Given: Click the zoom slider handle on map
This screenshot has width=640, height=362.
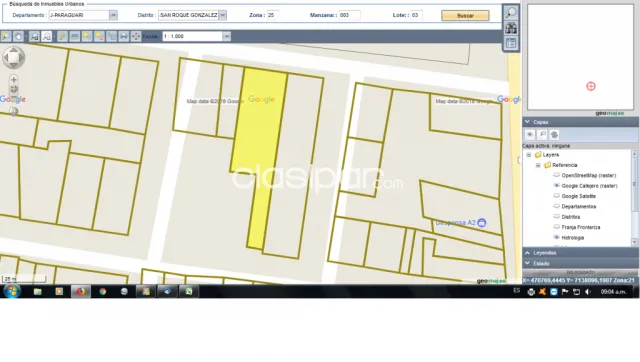Looking at the screenshot, I should click(x=13, y=89).
